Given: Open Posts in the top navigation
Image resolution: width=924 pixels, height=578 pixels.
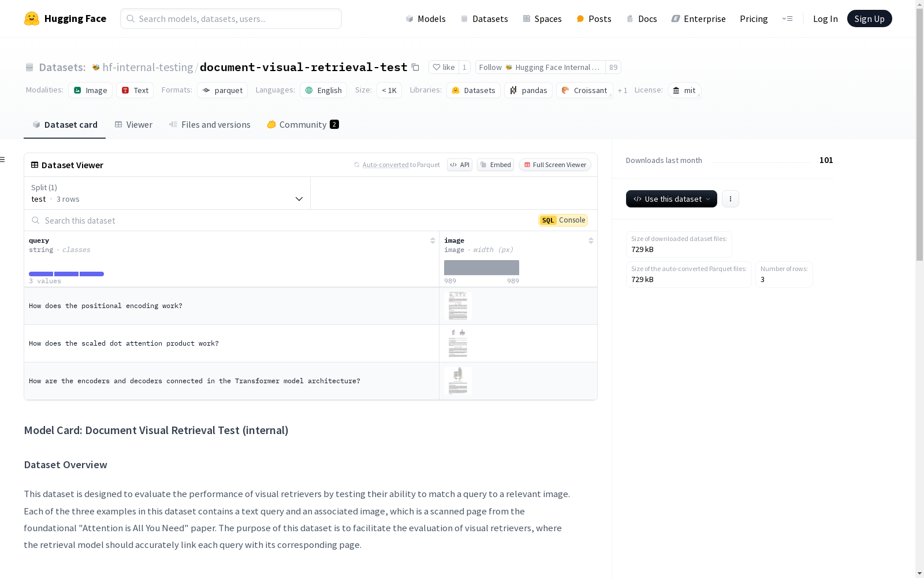Looking at the screenshot, I should pos(594,18).
